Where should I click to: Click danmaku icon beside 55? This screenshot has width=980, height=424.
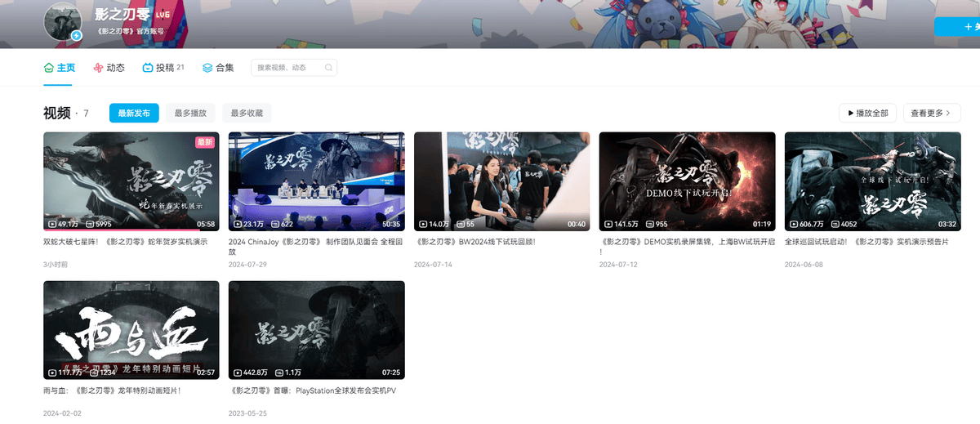point(461,224)
